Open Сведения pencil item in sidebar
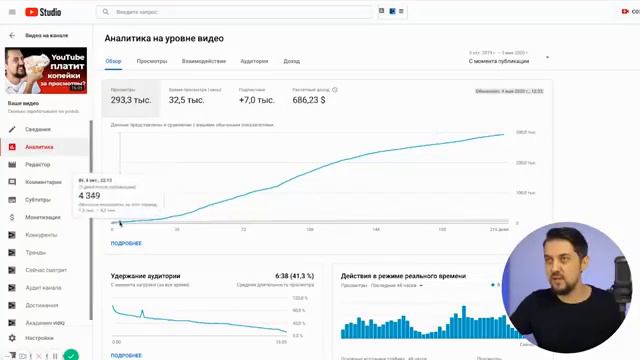This screenshot has width=640, height=360. [45, 129]
